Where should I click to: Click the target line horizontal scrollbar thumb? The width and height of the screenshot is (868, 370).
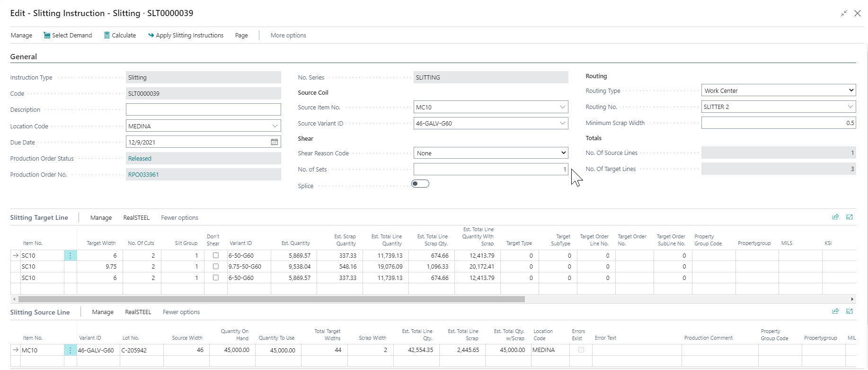pyautogui.click(x=271, y=299)
